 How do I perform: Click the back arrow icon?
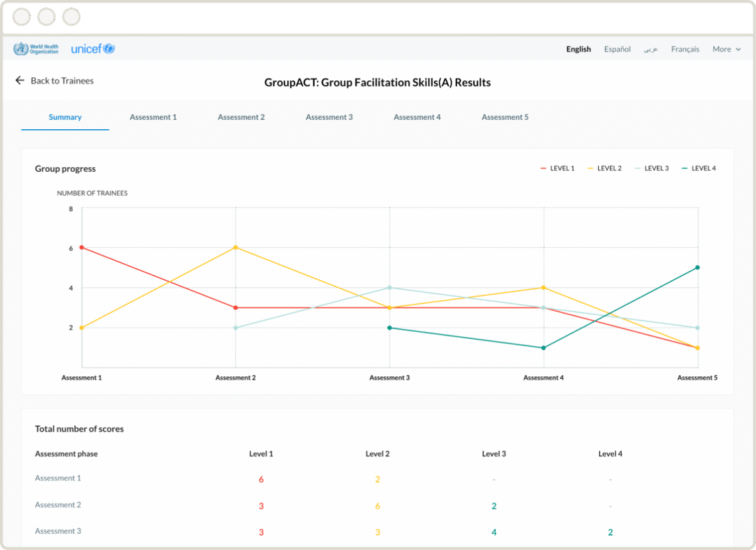(20, 80)
